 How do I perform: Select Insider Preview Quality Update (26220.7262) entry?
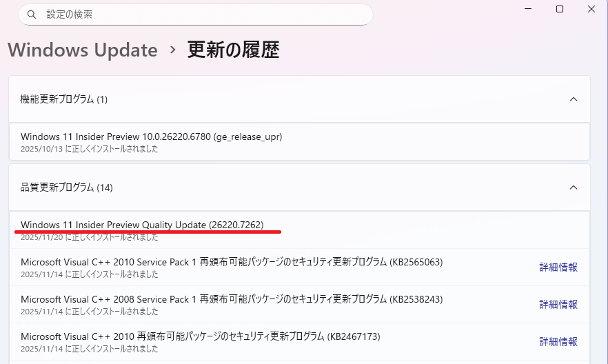[299, 230]
